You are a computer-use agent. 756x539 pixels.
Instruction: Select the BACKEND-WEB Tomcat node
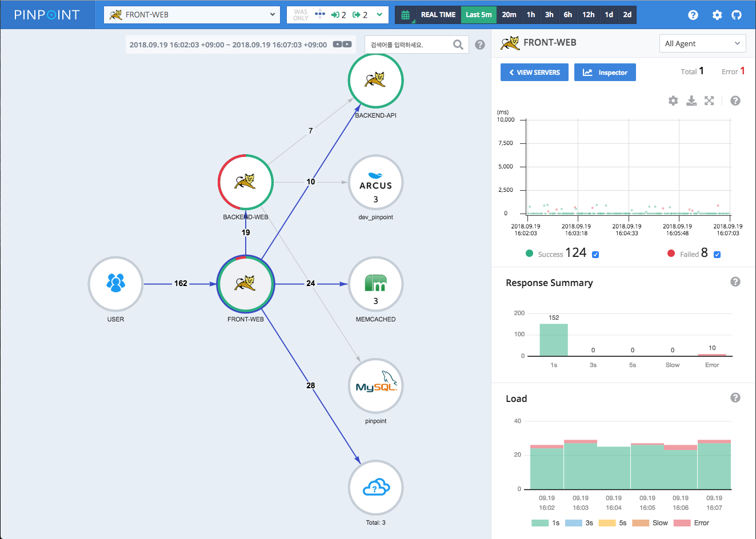[x=246, y=182]
